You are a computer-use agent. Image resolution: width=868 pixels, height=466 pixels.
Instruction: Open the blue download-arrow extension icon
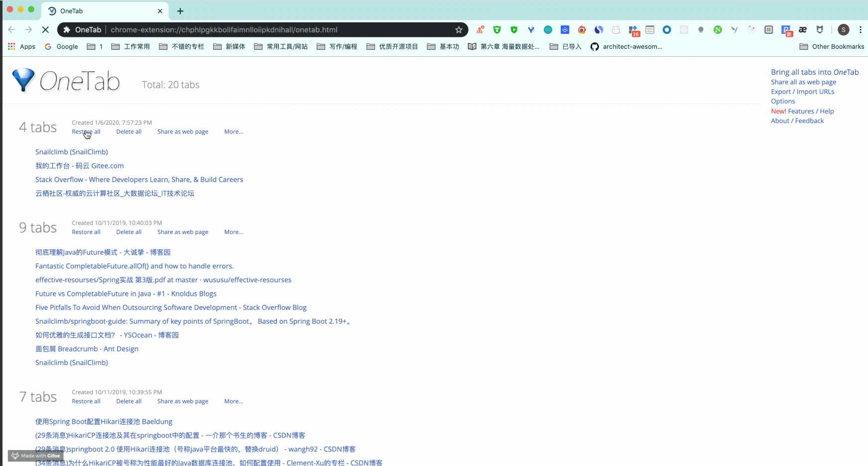coord(565,30)
